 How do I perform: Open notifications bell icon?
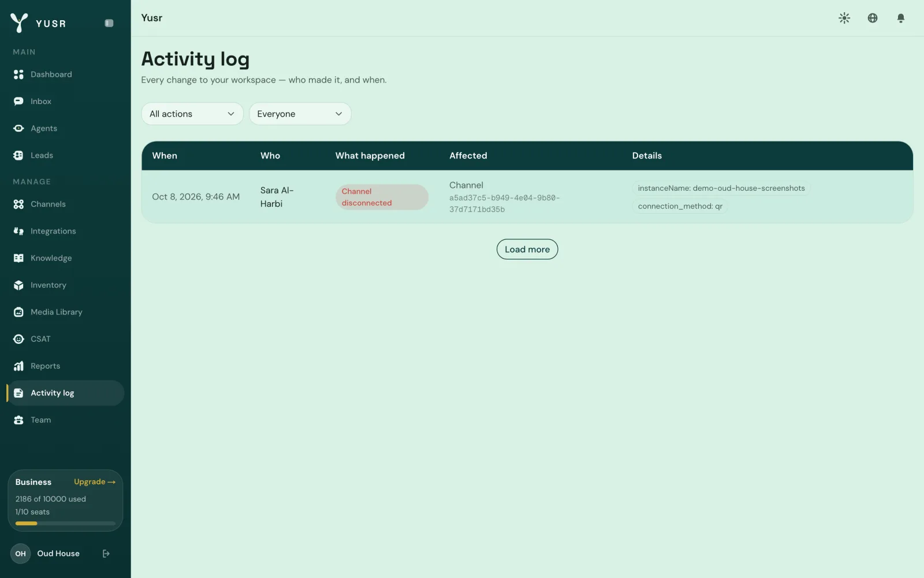point(900,18)
